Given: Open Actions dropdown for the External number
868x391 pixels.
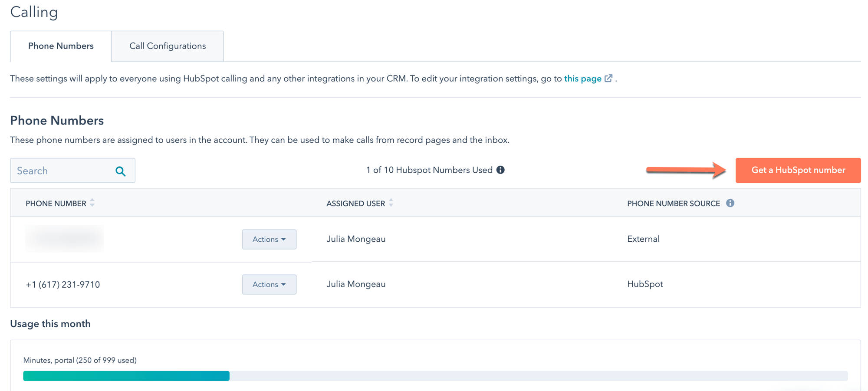Looking at the screenshot, I should (x=269, y=239).
